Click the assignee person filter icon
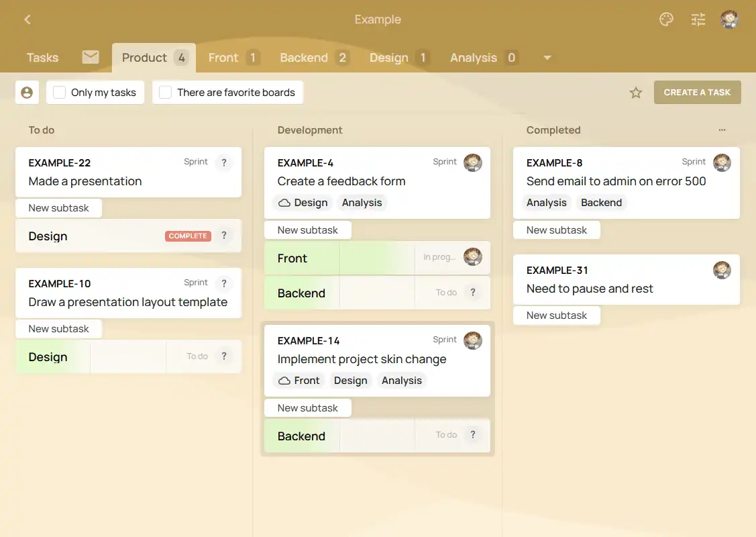756x537 pixels. (x=27, y=93)
